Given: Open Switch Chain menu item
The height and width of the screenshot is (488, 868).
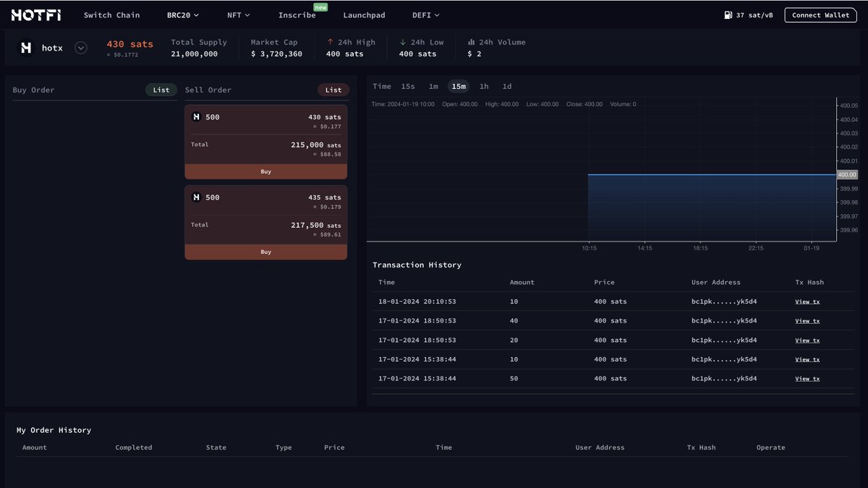Looking at the screenshot, I should click(112, 15).
